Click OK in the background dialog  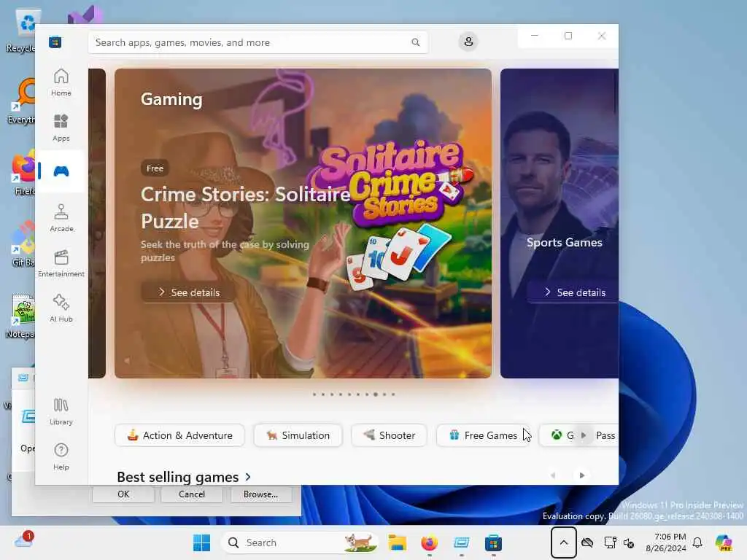[x=123, y=494]
